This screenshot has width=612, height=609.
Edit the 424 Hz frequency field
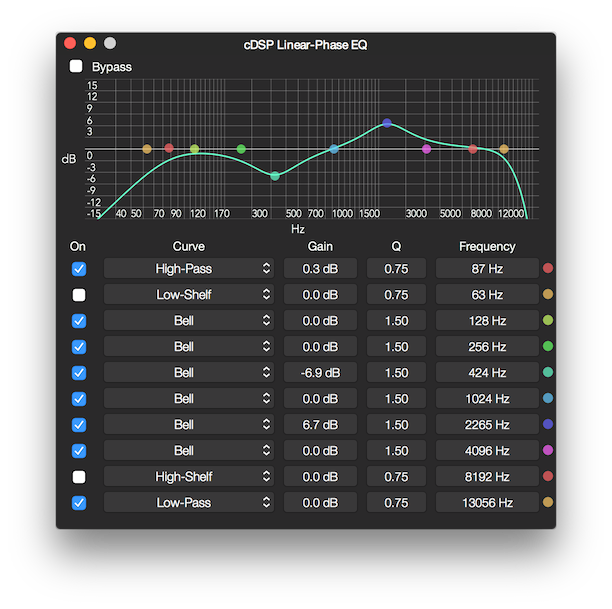[x=487, y=372]
